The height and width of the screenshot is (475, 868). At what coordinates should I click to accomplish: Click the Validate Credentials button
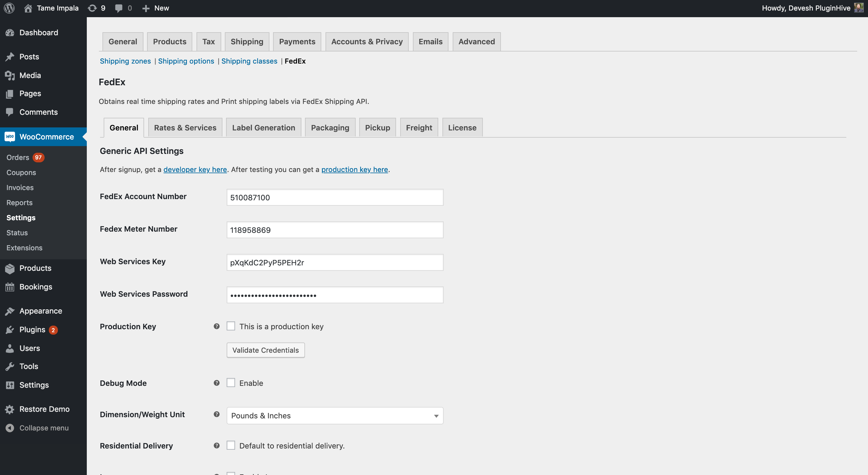coord(266,350)
